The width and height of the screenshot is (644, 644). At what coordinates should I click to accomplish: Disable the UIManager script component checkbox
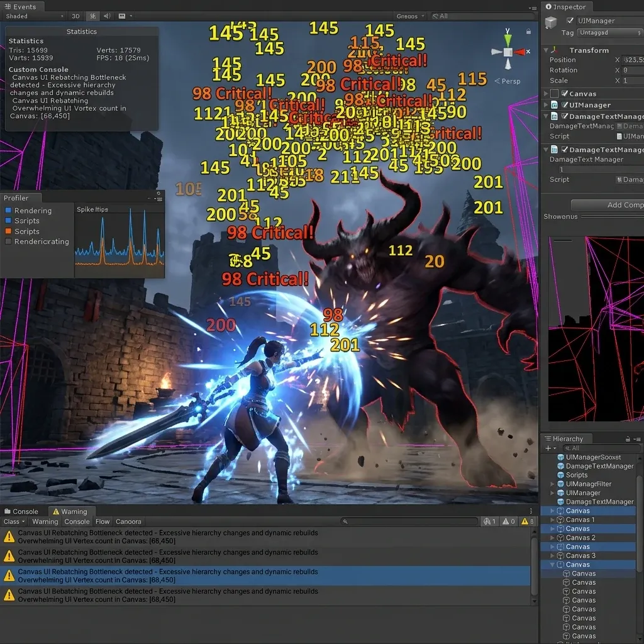coord(565,105)
